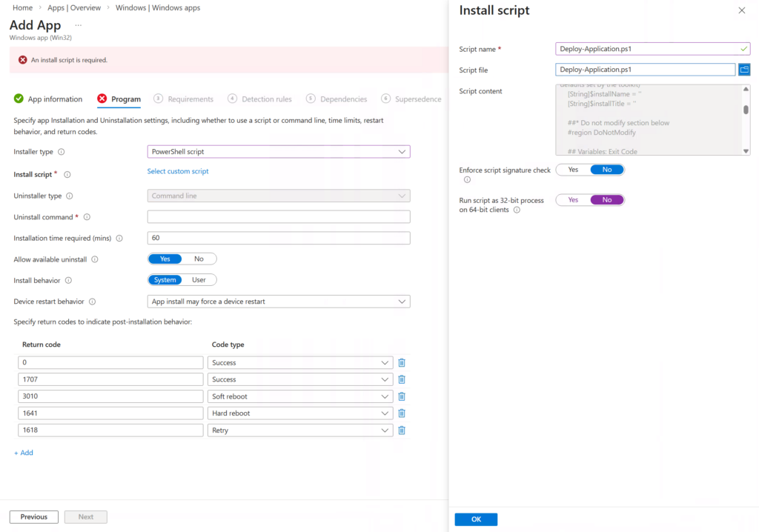Open Code type dropdown for 3010

click(x=301, y=396)
